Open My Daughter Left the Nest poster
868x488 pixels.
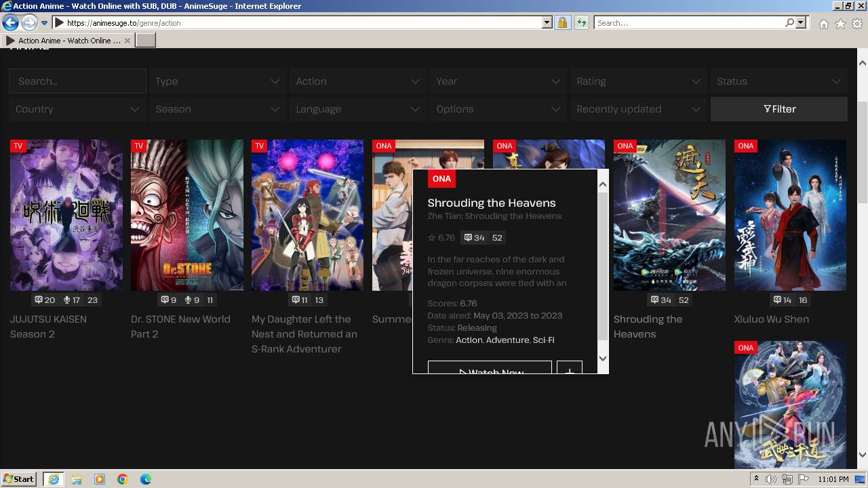pos(308,215)
